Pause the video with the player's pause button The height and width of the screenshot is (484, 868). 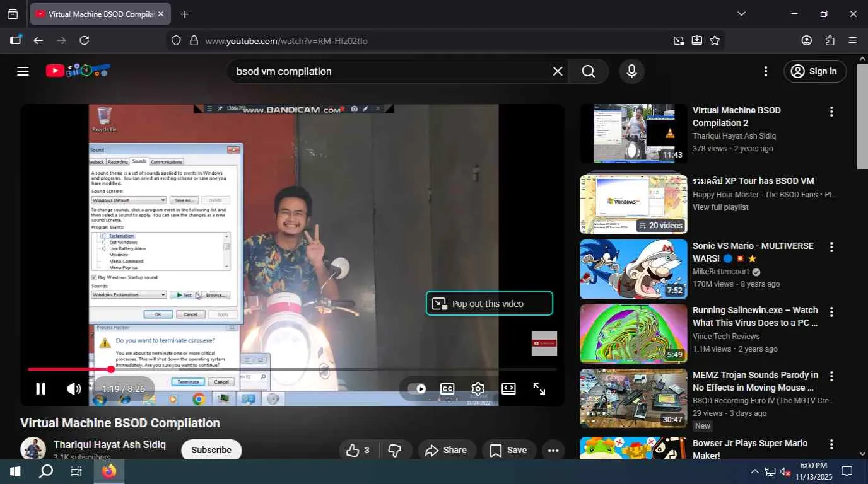(40, 389)
